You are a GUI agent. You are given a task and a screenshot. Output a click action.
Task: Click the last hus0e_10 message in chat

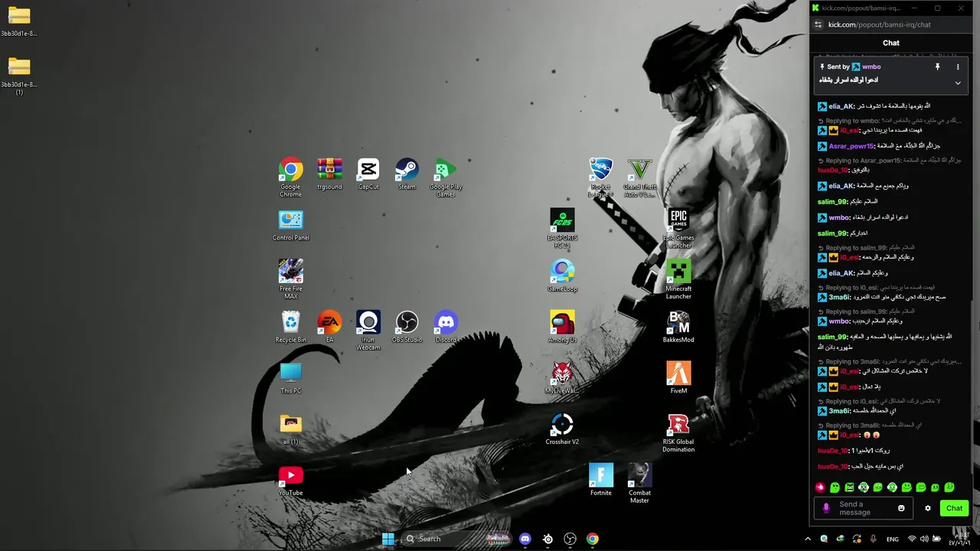861,466
